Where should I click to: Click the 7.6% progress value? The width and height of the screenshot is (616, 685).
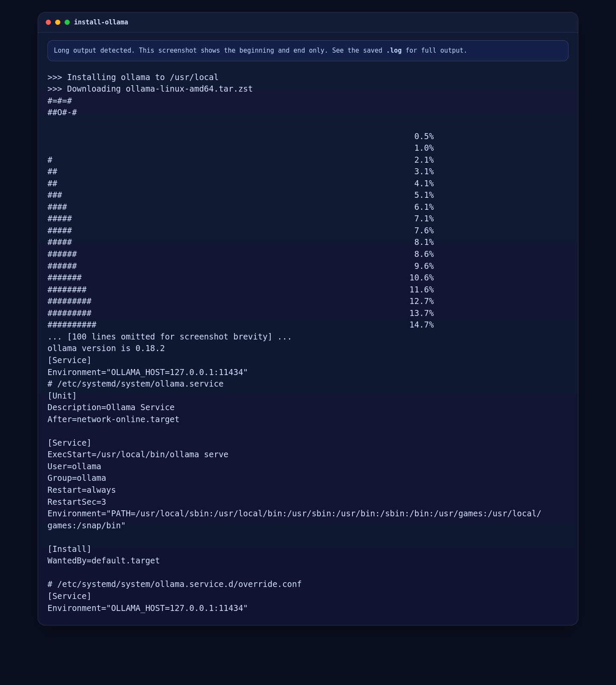(x=424, y=231)
